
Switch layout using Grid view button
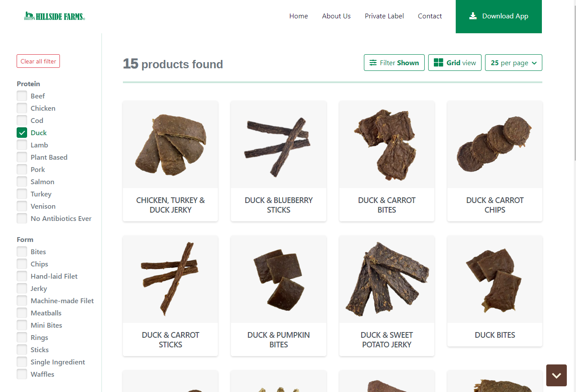(455, 63)
